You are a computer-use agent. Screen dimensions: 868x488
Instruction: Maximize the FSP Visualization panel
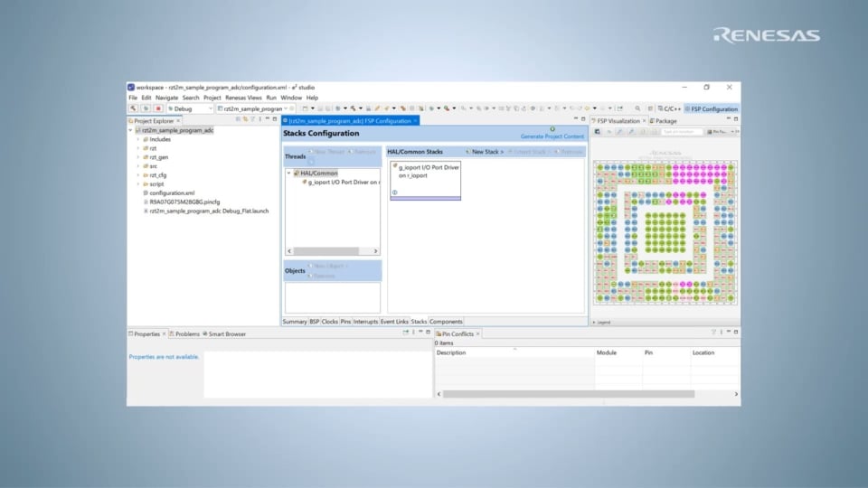tap(735, 119)
